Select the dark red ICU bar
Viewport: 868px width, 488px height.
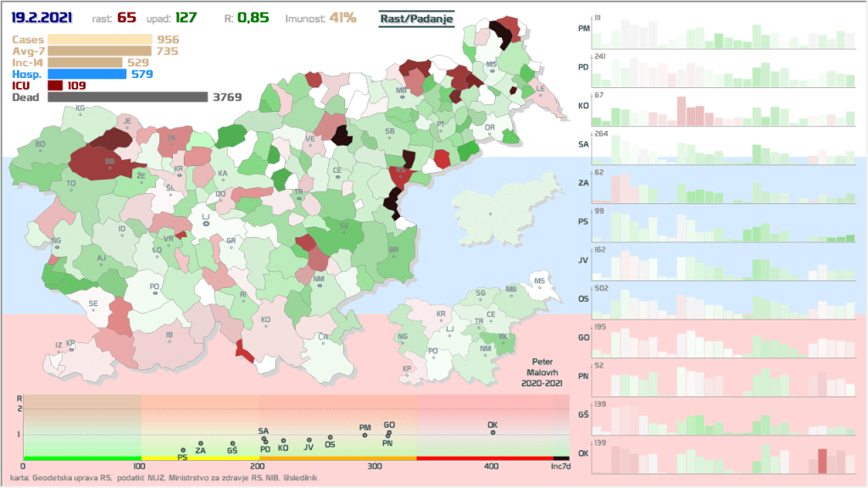pyautogui.click(x=55, y=86)
